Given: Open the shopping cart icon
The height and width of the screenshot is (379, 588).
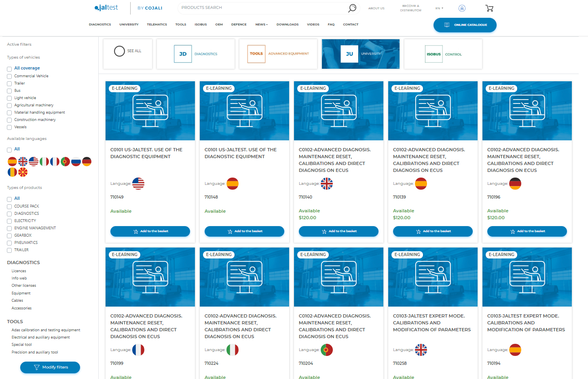Looking at the screenshot, I should pyautogui.click(x=489, y=8).
